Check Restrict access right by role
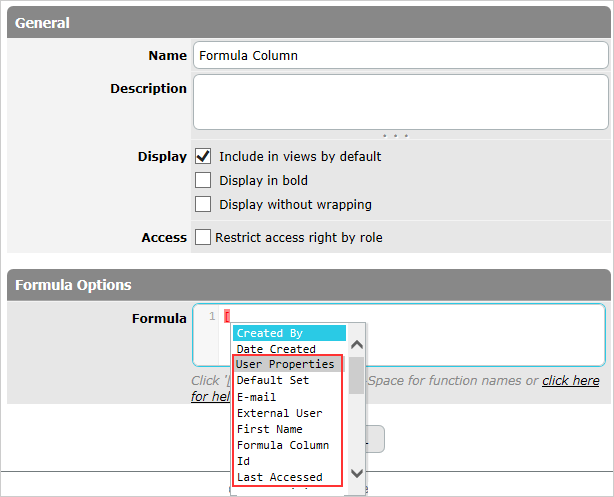 click(x=203, y=237)
